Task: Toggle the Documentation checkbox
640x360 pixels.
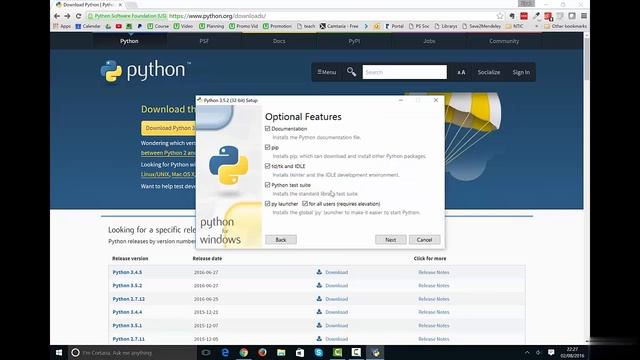Action: 268,129
